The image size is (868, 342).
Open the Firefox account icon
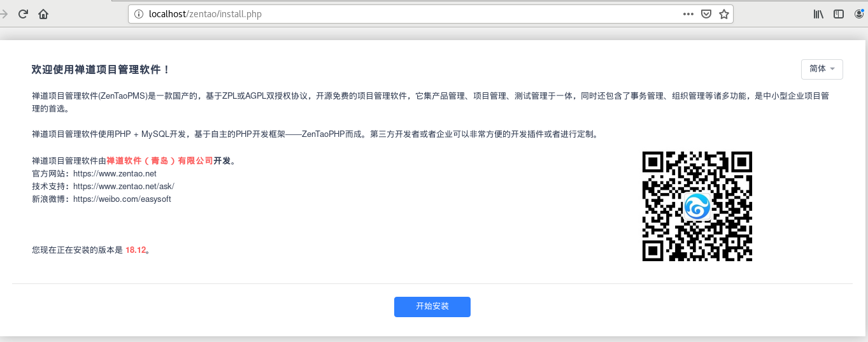(x=858, y=13)
